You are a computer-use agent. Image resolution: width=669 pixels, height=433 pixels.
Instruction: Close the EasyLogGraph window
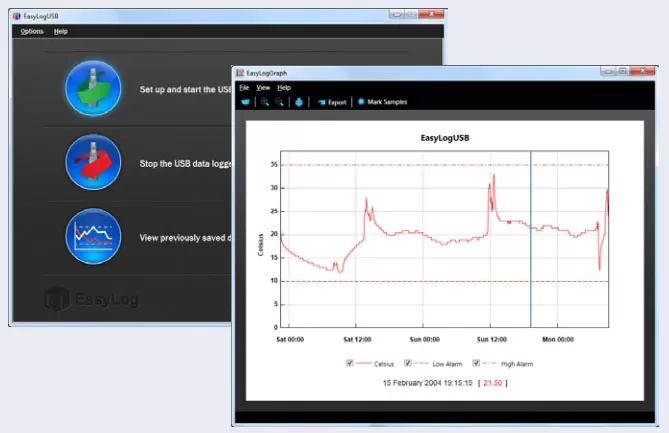tap(643, 71)
